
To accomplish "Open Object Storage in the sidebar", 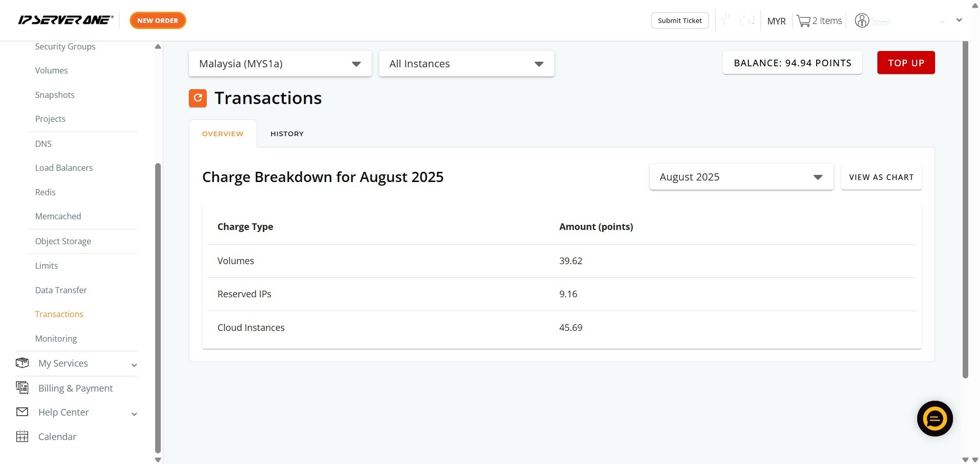I will (x=63, y=241).
